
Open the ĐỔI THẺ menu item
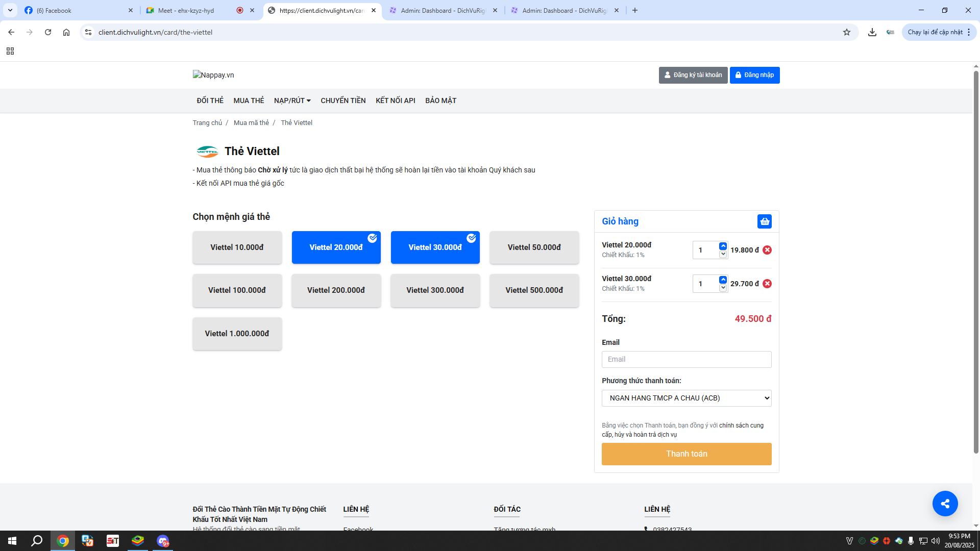click(210, 101)
